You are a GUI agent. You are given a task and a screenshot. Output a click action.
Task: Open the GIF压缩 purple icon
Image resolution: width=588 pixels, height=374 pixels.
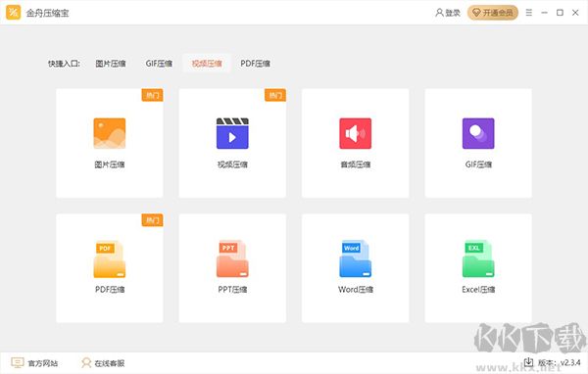(478, 133)
